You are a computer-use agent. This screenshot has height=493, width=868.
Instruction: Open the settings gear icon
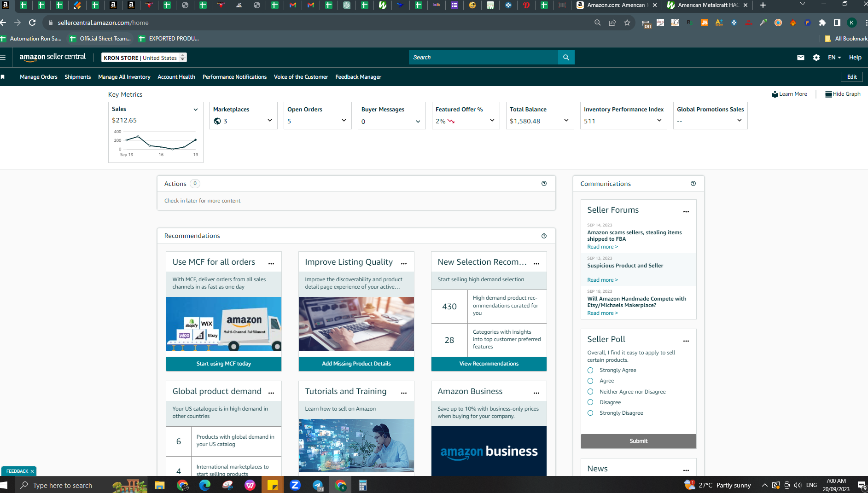pyautogui.click(x=816, y=58)
